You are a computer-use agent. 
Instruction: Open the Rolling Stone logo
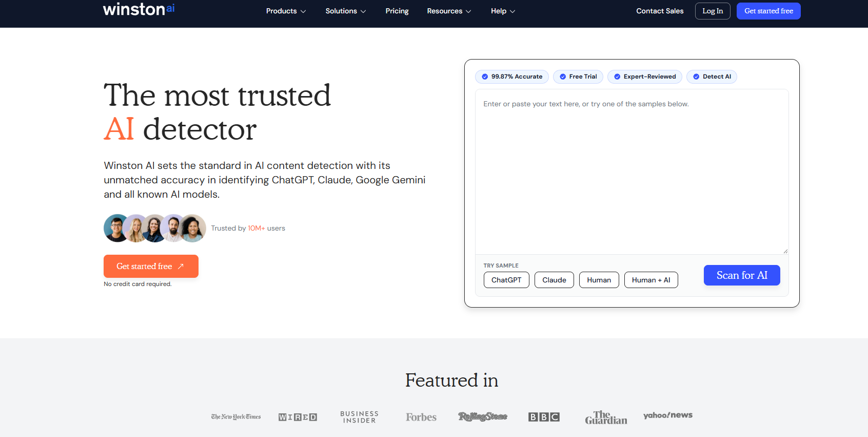click(483, 416)
